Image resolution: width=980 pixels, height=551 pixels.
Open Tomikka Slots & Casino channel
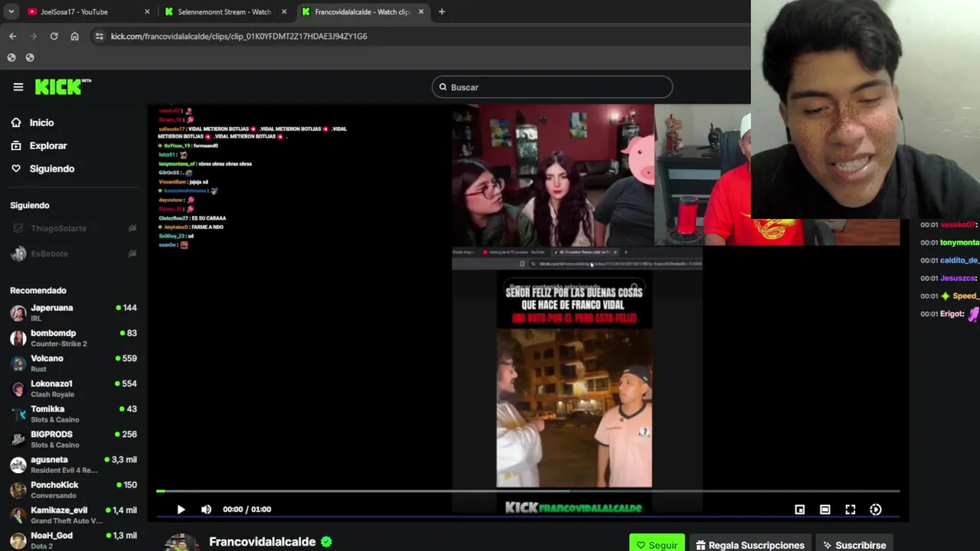click(73, 413)
